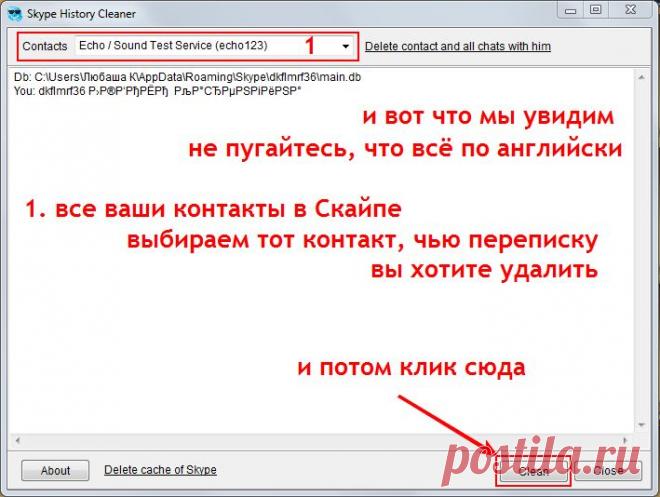Click the 'Db: C:\Users' path line

[x=187, y=77]
